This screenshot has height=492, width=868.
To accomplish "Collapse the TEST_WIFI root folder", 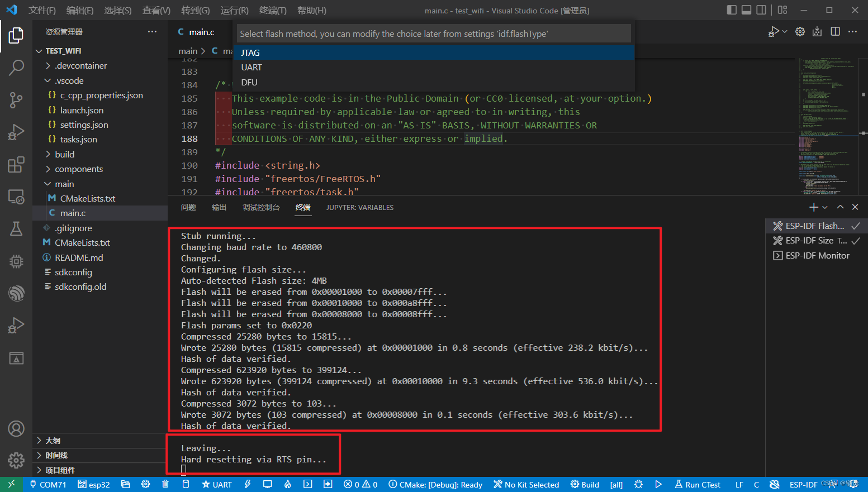I will tap(99, 51).
